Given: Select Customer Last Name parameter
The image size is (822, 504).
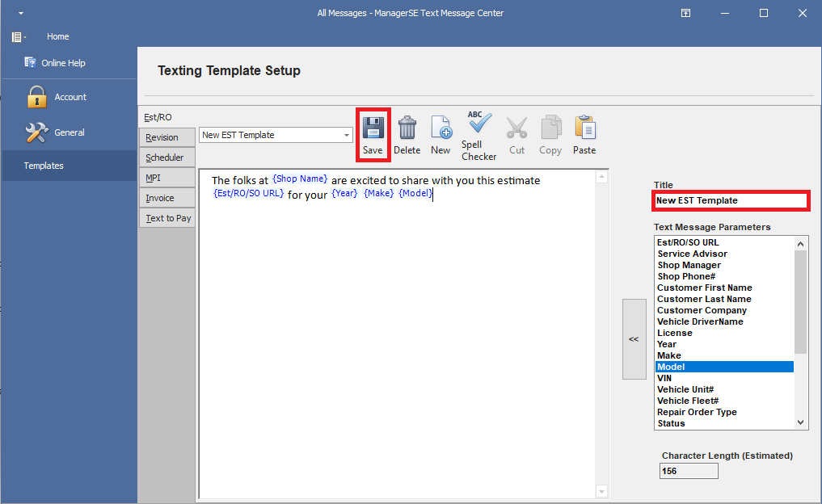Looking at the screenshot, I should coord(724,299).
